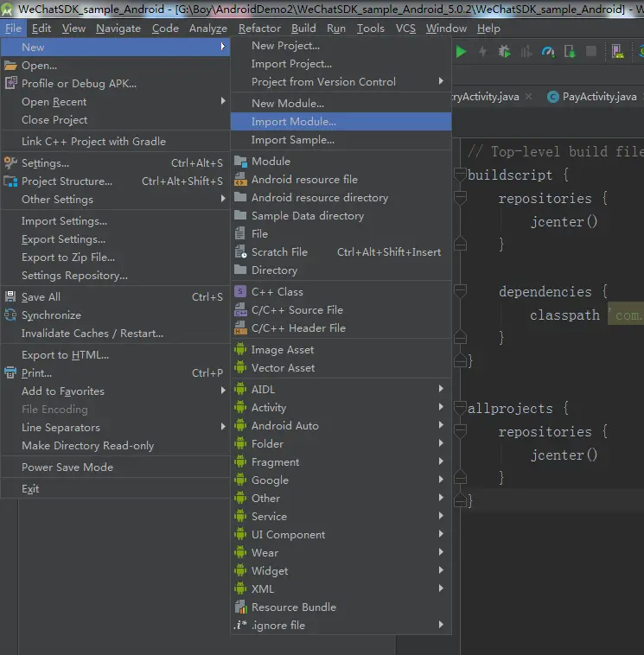Click the C/C++ Source File icon
Screen dimensions: 644x655
(240, 309)
